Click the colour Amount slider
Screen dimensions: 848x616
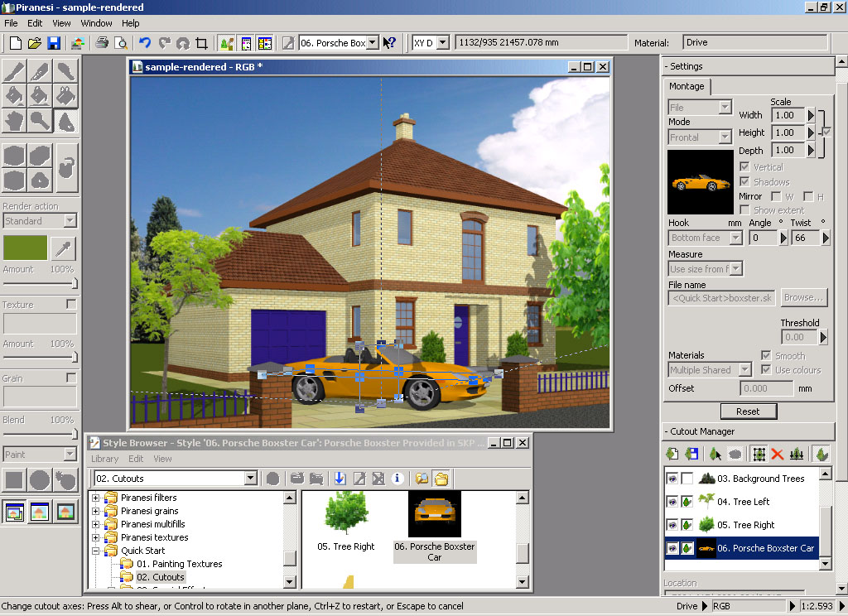click(x=40, y=283)
